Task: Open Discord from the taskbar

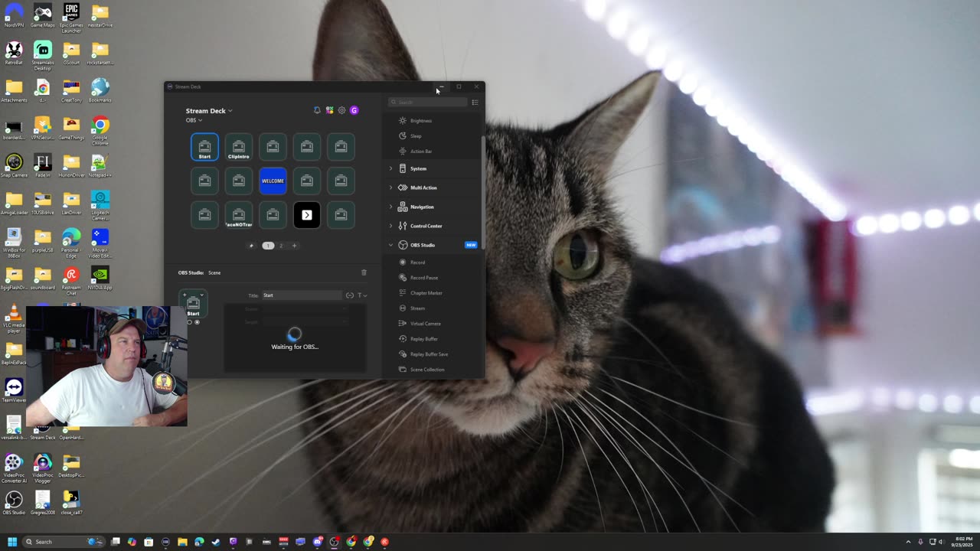Action: pos(317,542)
